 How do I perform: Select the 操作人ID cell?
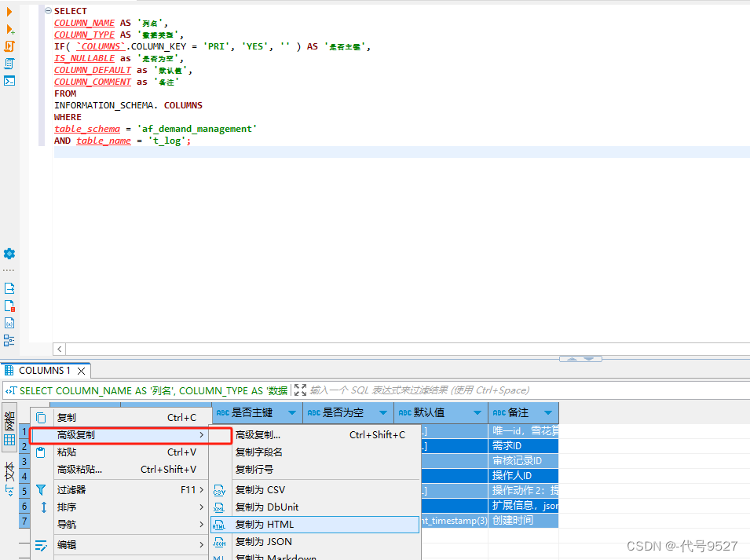point(523,475)
